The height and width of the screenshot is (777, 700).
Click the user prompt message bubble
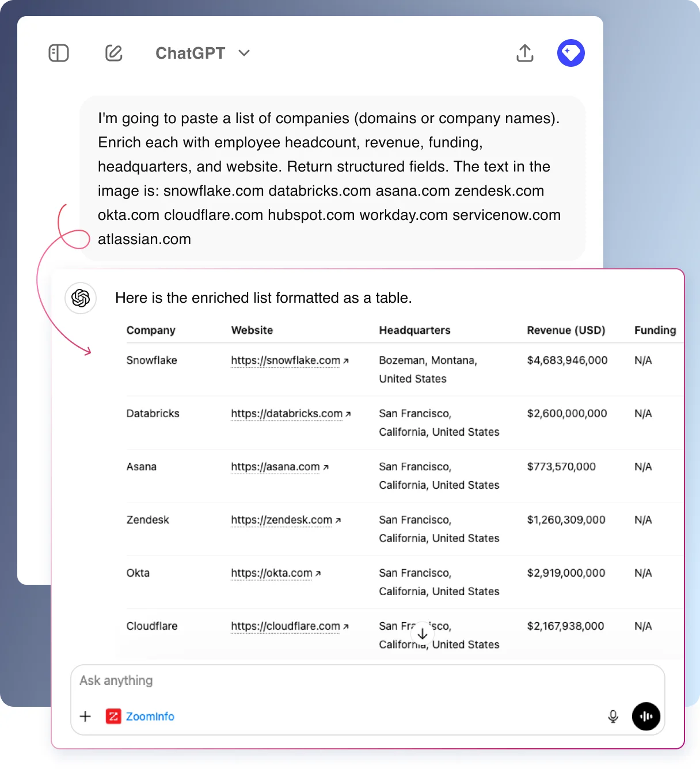point(333,178)
